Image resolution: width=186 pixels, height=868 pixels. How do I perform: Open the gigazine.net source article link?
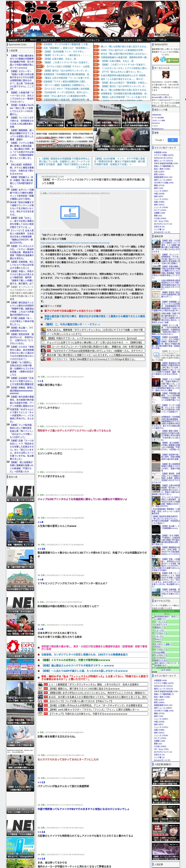tap(75, 243)
